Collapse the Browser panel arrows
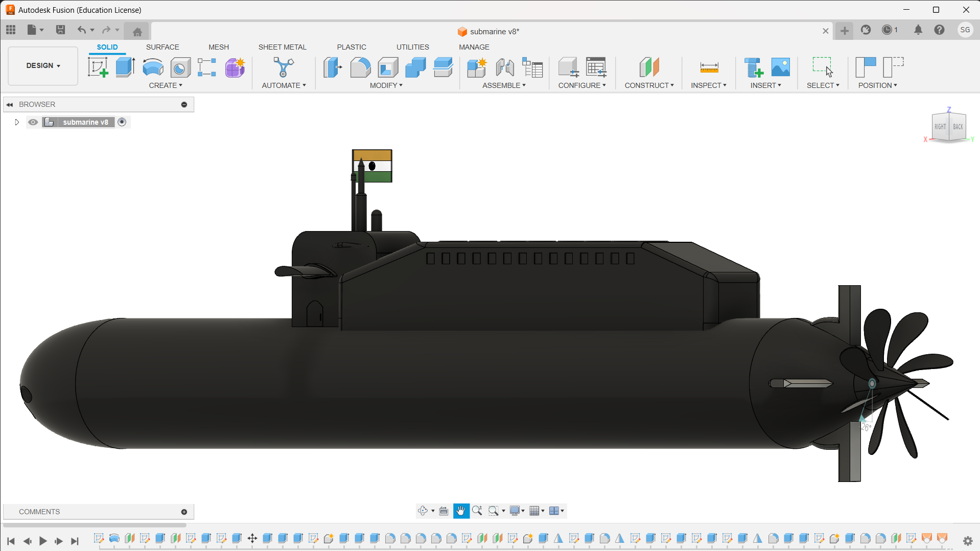 [x=9, y=104]
